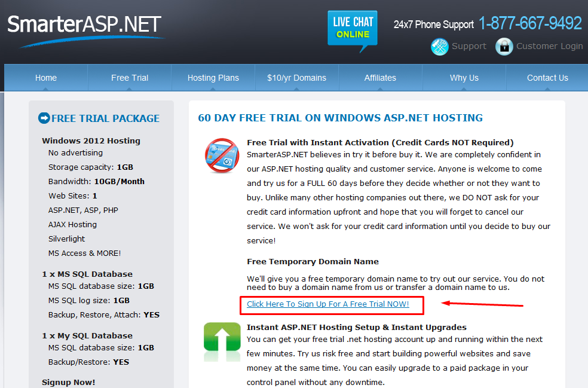Click the no-credit-card icon

coord(222,155)
